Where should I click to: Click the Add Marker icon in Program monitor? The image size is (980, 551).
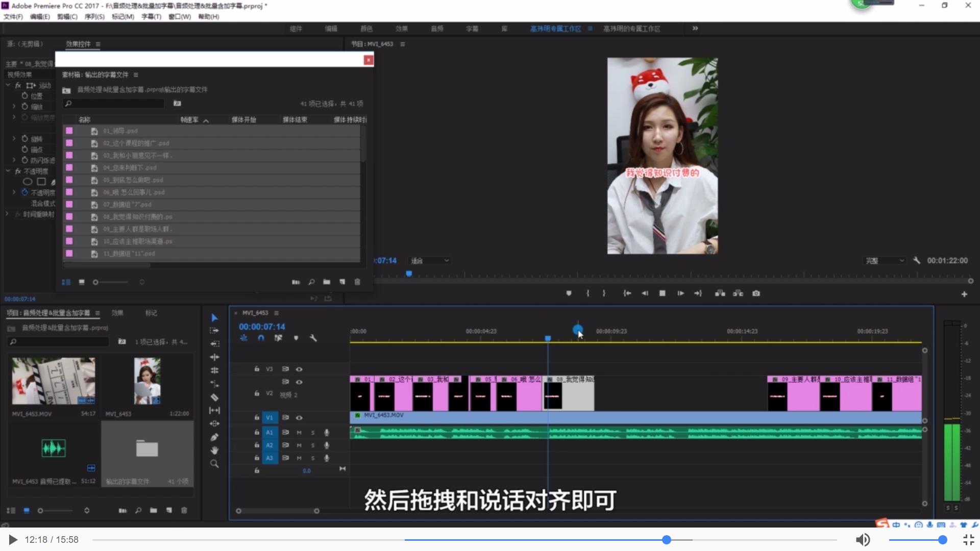(x=569, y=293)
